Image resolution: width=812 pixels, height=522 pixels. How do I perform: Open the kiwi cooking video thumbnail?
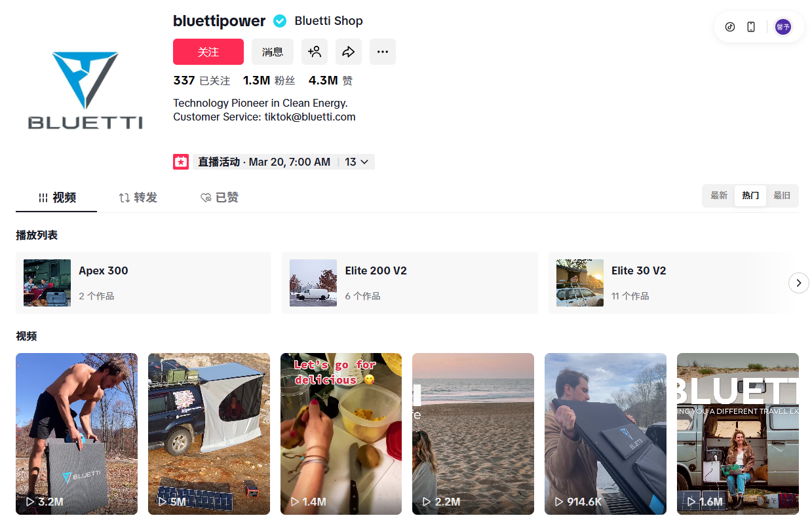pyautogui.click(x=341, y=434)
